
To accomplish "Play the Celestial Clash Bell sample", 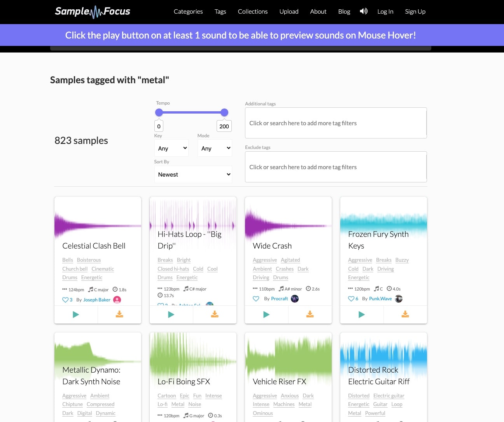I will (76, 315).
